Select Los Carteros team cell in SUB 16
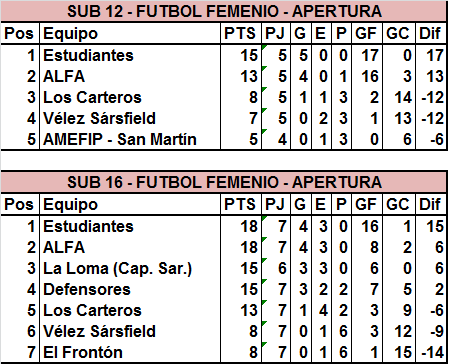Viewport: 449px width, 364px height. (130, 310)
